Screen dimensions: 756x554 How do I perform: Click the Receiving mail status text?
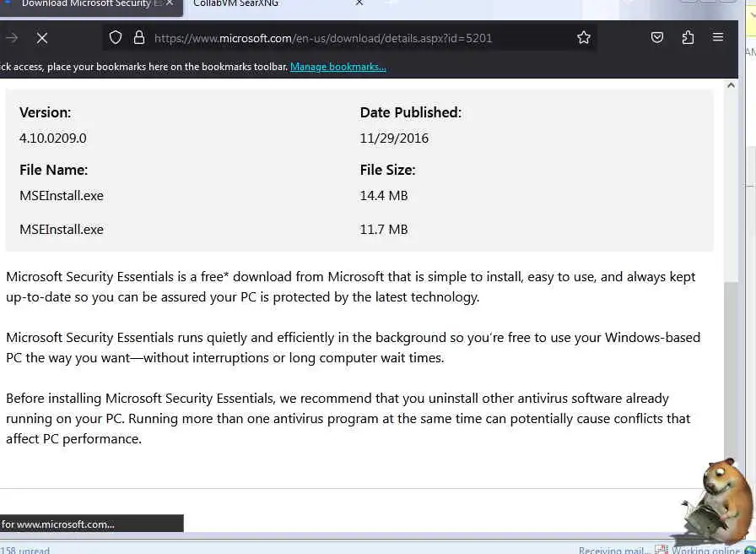point(613,550)
